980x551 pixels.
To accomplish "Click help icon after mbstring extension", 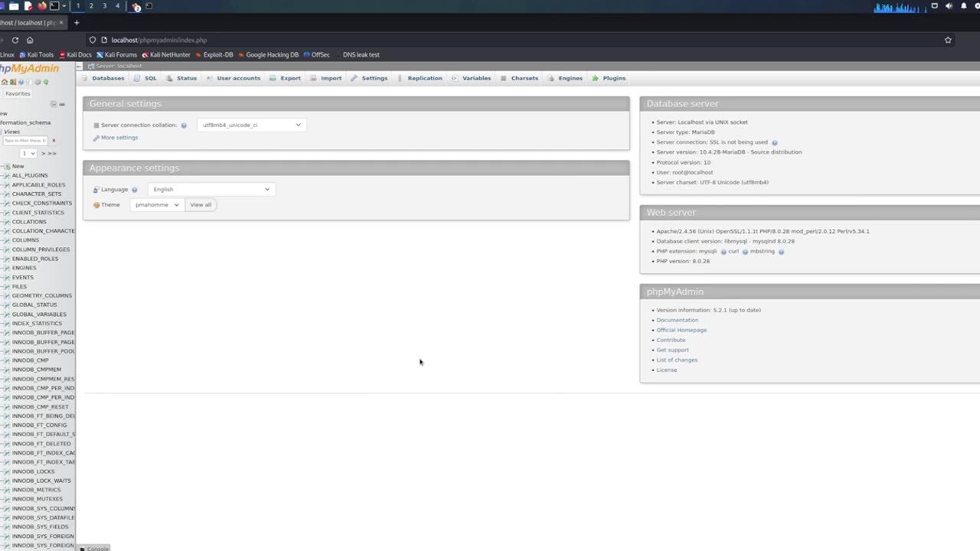I will pos(781,252).
